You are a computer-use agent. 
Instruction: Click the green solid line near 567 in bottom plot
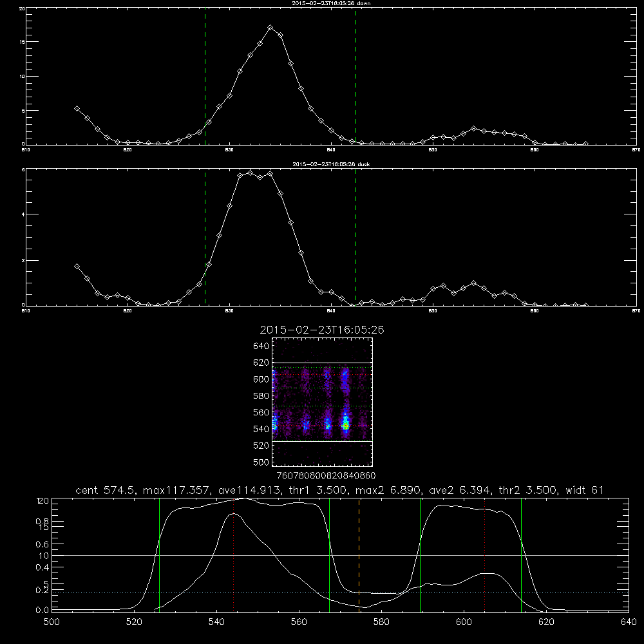coord(329,555)
